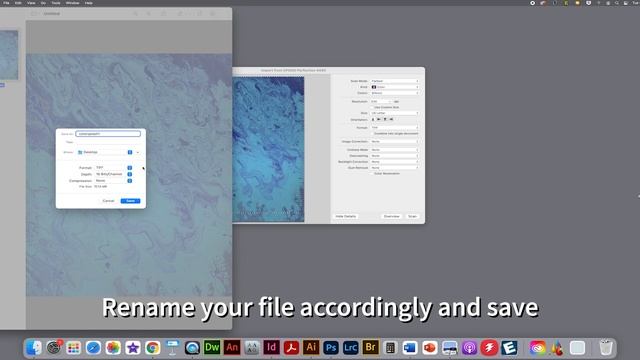640x360 pixels.
Task: Open the Where dropdown in save dialog
Action: pos(104,152)
